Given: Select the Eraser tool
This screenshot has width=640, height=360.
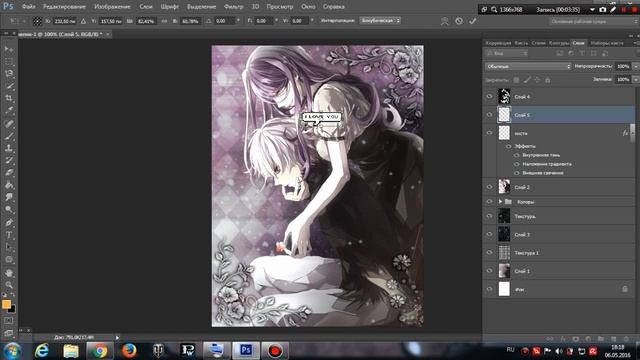Looking at the screenshot, I should pyautogui.click(x=9, y=173).
